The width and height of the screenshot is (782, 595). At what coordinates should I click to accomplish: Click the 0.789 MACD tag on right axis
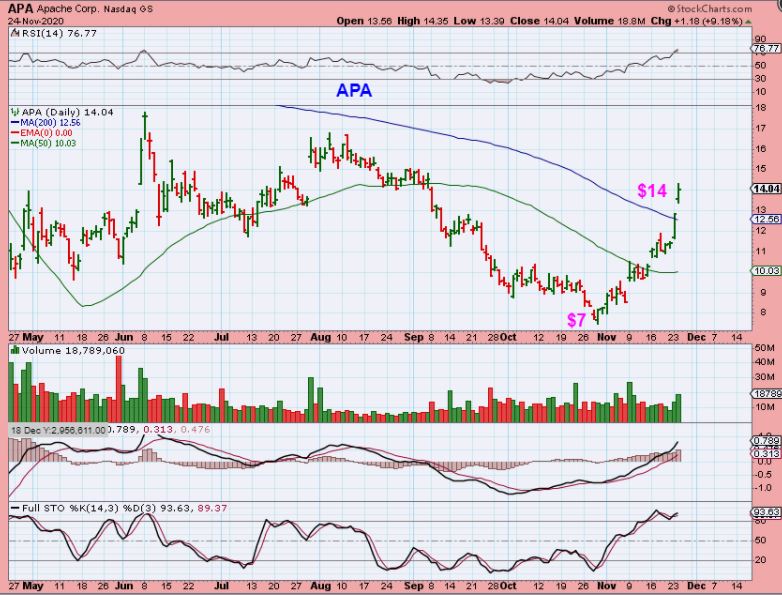tap(766, 441)
